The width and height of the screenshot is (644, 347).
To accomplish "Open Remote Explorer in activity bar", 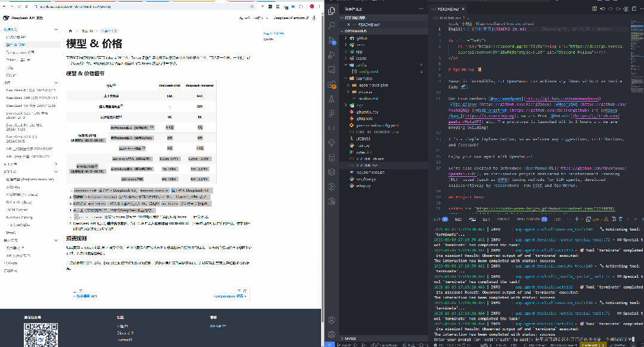I will point(332,70).
